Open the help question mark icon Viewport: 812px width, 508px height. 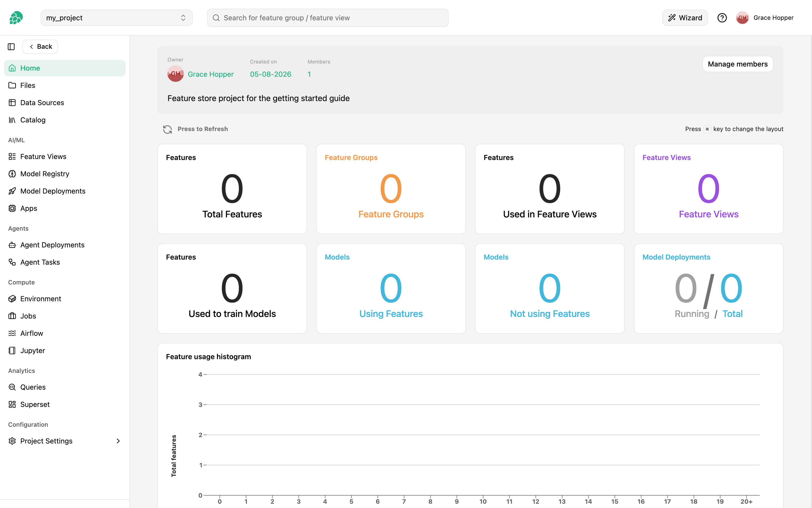(722, 18)
